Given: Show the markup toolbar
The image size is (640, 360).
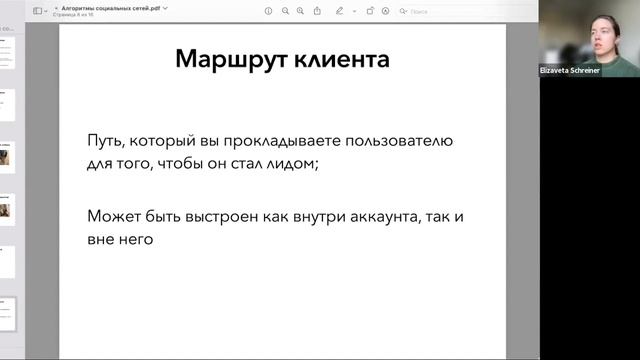Looking at the screenshot, I should [386, 11].
